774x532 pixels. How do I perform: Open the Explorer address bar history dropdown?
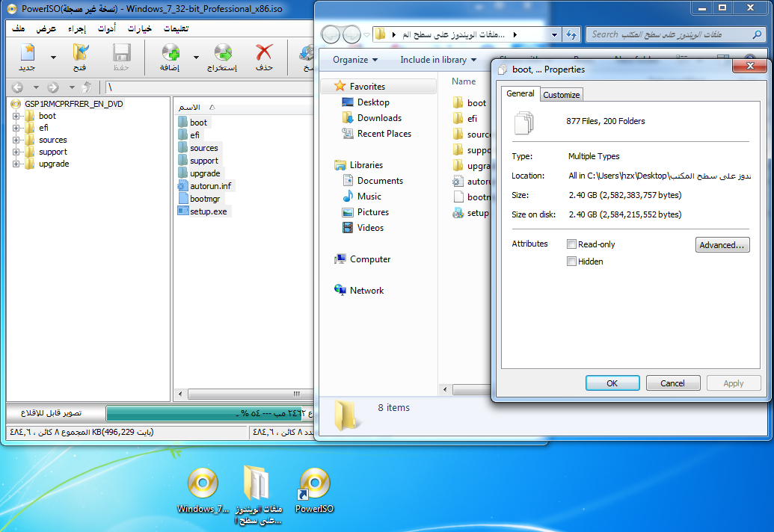click(x=554, y=34)
